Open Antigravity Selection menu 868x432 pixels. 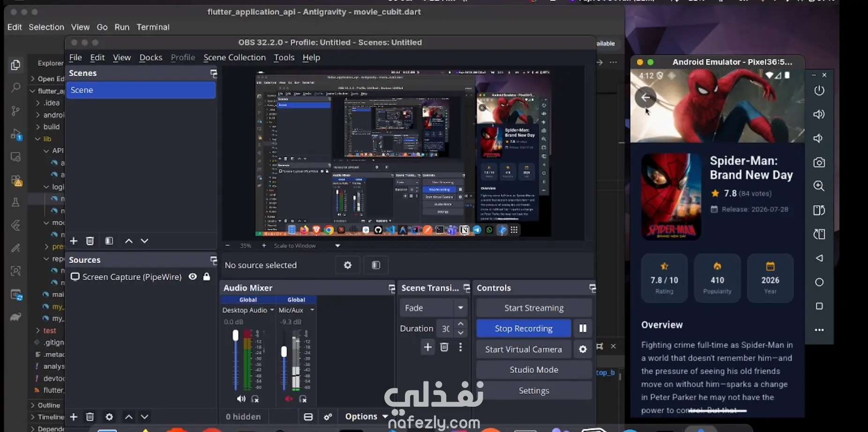(x=46, y=27)
